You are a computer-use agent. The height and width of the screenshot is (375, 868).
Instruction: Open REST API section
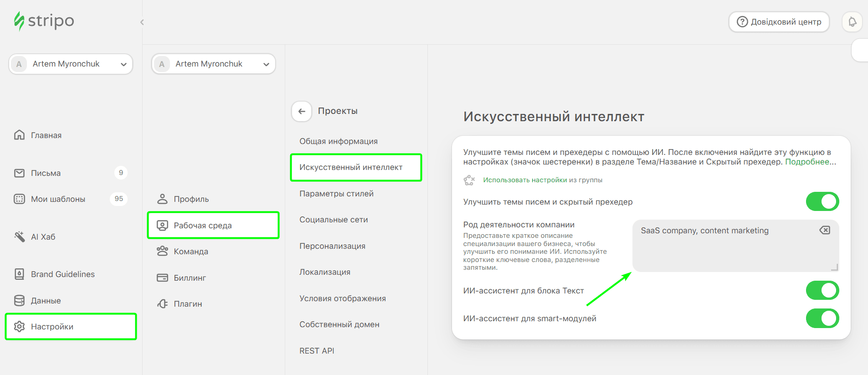(x=317, y=351)
